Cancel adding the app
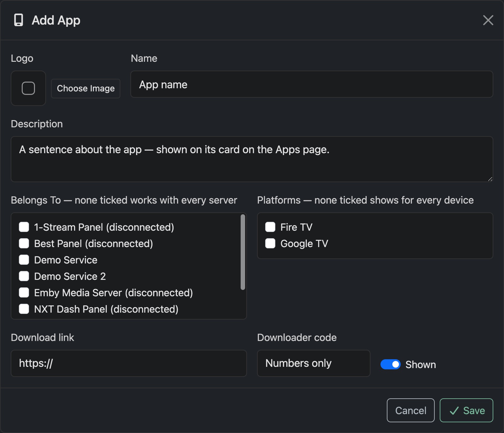Image resolution: width=504 pixels, height=433 pixels. 411,410
